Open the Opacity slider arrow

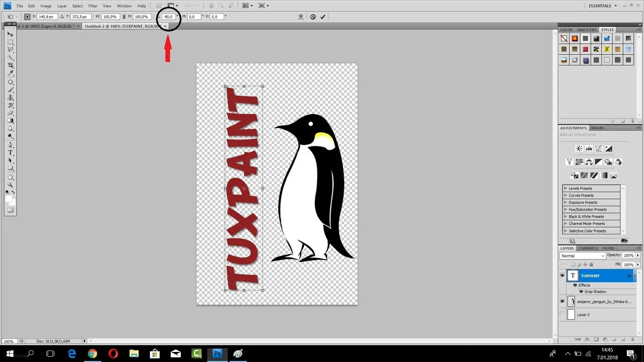638,255
